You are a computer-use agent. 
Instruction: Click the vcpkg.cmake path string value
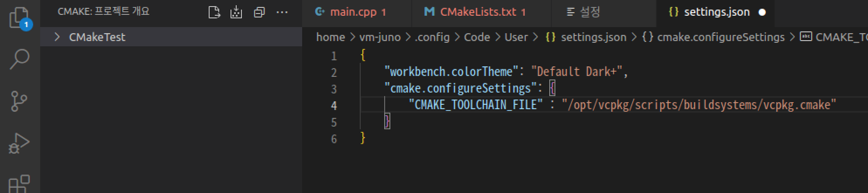(x=699, y=105)
